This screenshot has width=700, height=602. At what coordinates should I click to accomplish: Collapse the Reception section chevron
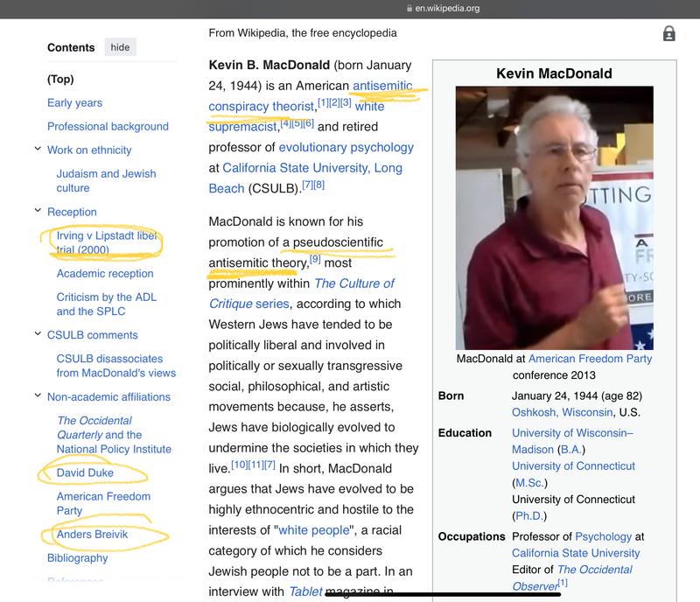(38, 210)
